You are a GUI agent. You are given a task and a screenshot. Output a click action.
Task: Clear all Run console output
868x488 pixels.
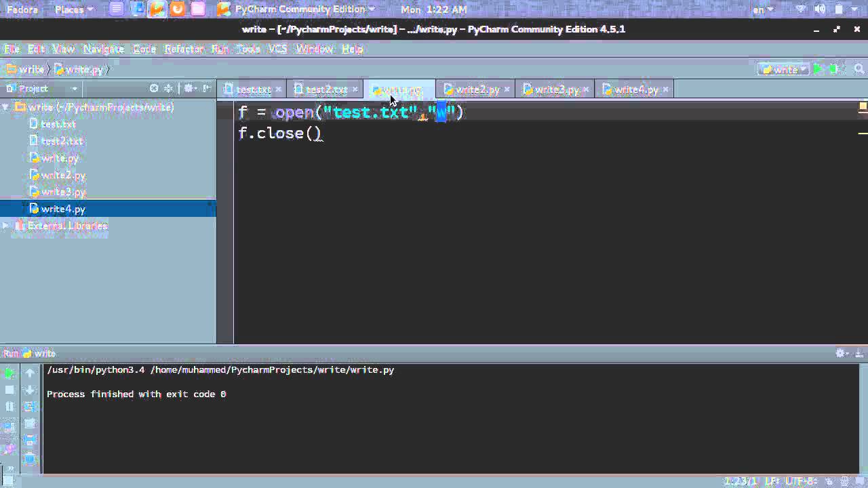[30, 460]
